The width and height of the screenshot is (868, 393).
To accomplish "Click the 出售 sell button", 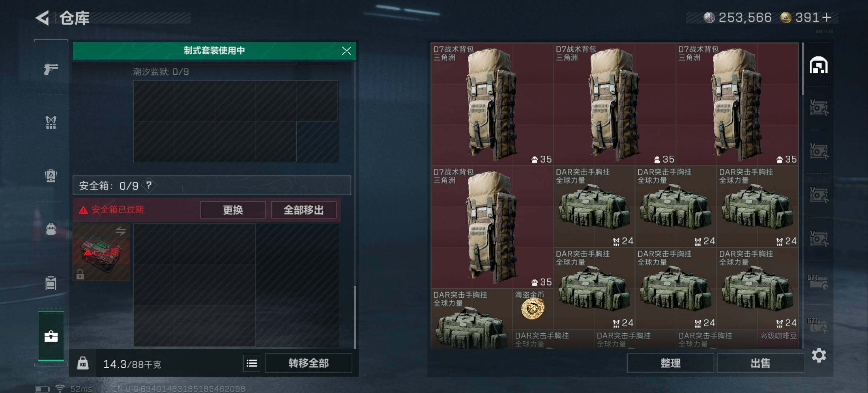I will coord(760,363).
